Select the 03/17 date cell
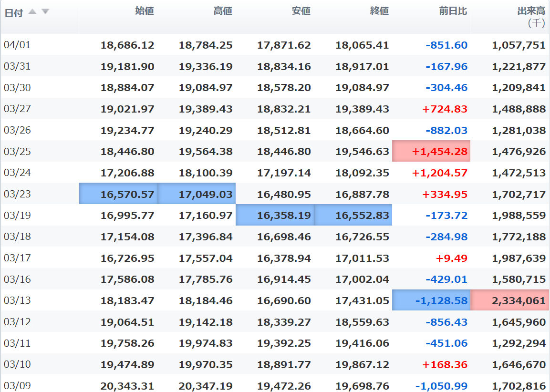This screenshot has height=392, width=550. [x=17, y=258]
